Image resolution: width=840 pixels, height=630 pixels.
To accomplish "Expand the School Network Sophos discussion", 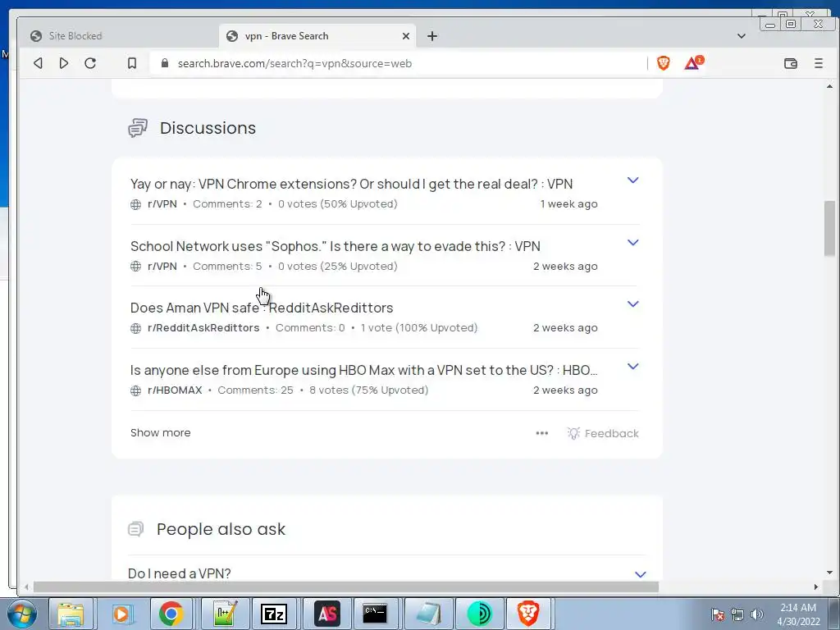I will point(632,242).
